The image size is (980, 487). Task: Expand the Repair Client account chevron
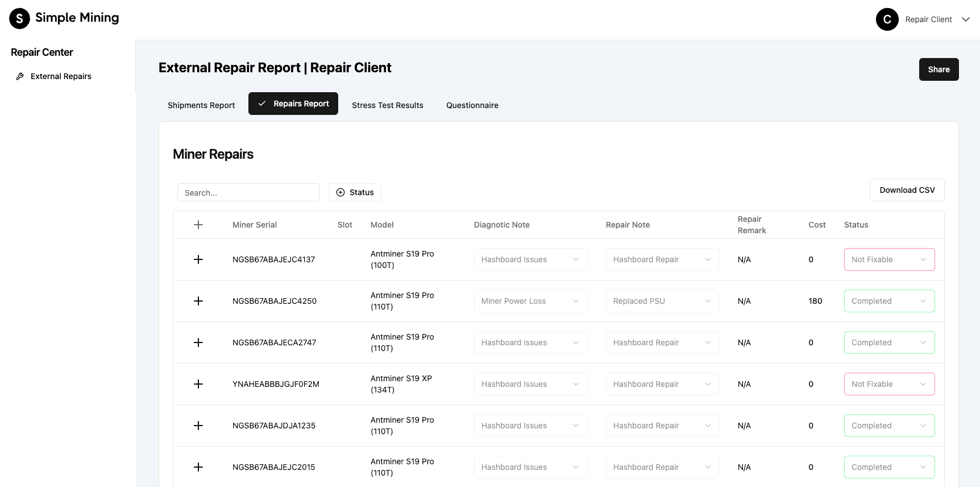point(965,19)
